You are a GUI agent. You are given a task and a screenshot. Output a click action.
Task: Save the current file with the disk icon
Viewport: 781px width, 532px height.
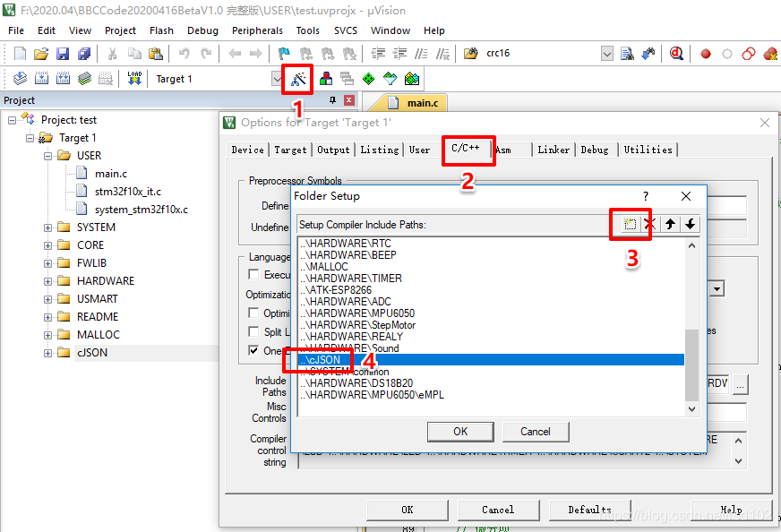tap(63, 54)
